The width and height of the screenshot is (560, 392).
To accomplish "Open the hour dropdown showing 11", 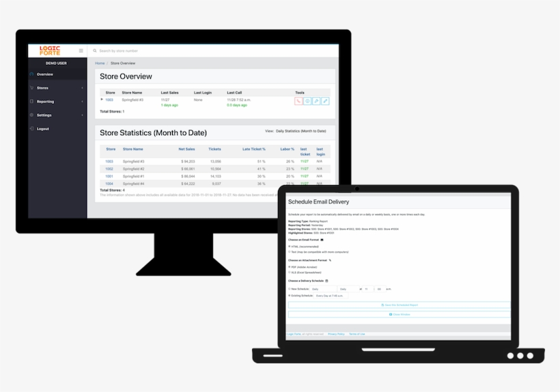I will point(368,289).
